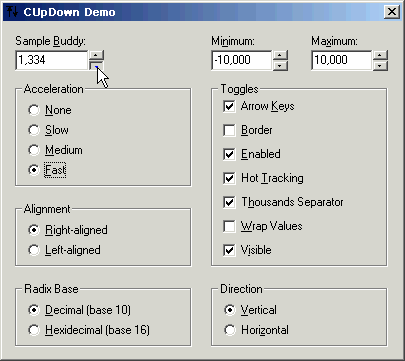Click the Maximum label
405x361 pixels.
(x=334, y=41)
